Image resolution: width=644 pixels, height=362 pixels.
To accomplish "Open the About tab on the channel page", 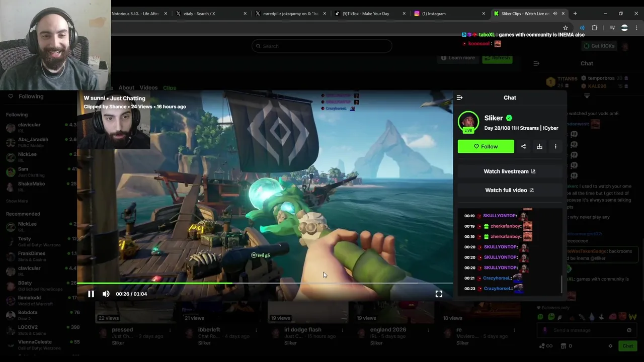I will tap(126, 87).
